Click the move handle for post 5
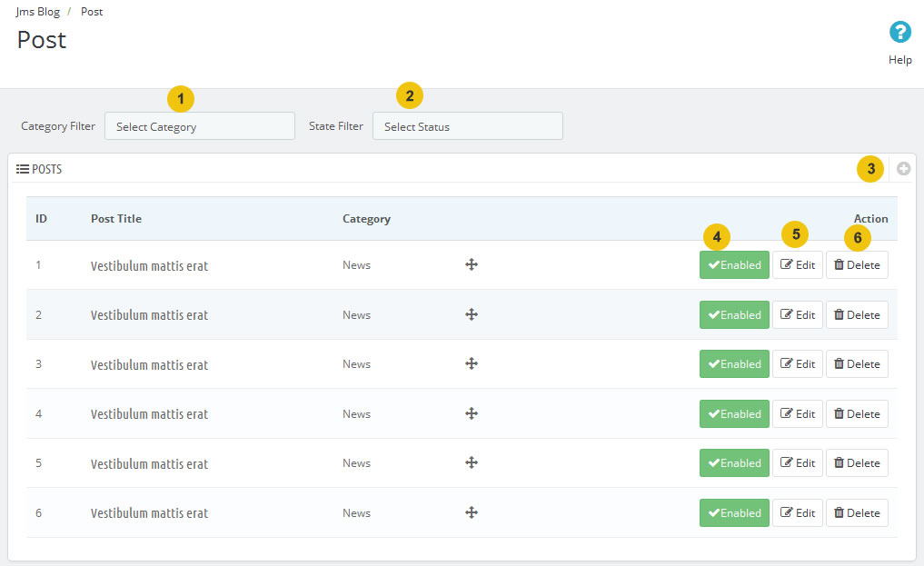Image resolution: width=924 pixels, height=566 pixels. point(472,462)
